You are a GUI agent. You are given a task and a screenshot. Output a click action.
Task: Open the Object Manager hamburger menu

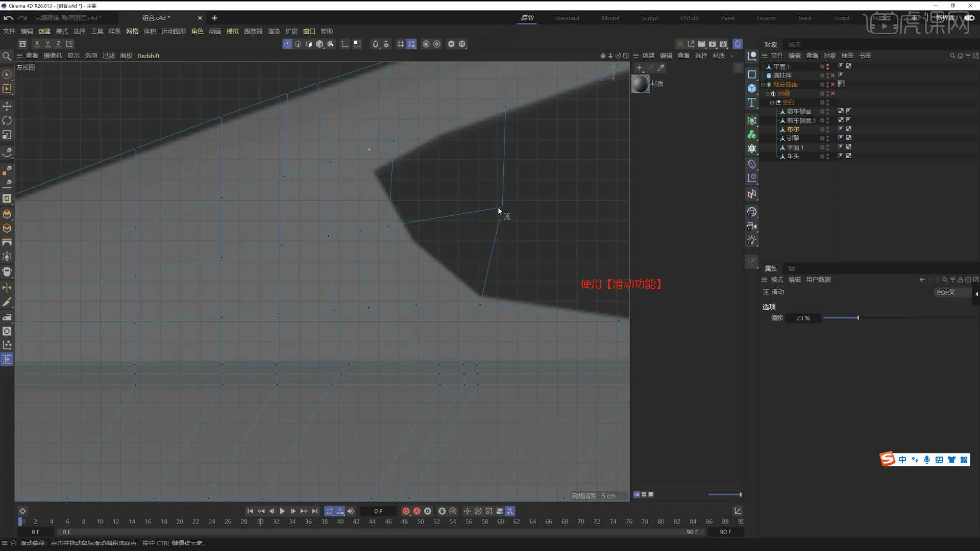point(765,56)
